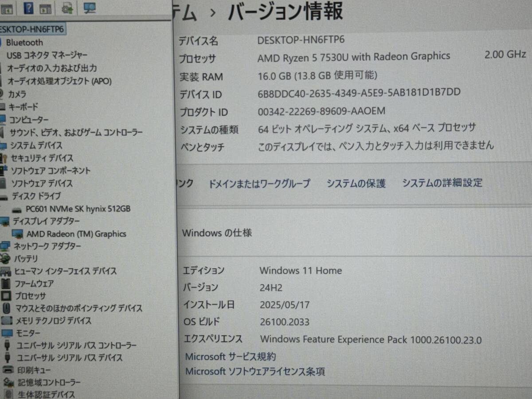Click the gear with green arrow toolbar icon
The image size is (532, 399).
[x=68, y=8]
